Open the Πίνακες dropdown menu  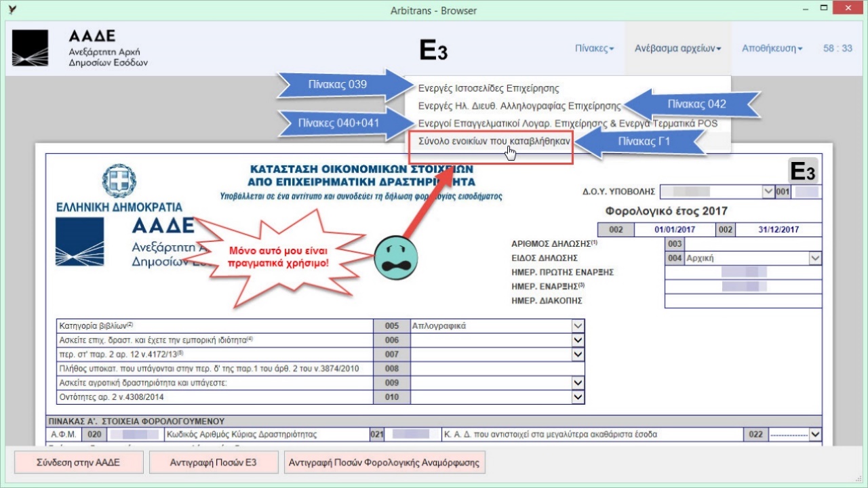[x=595, y=49]
